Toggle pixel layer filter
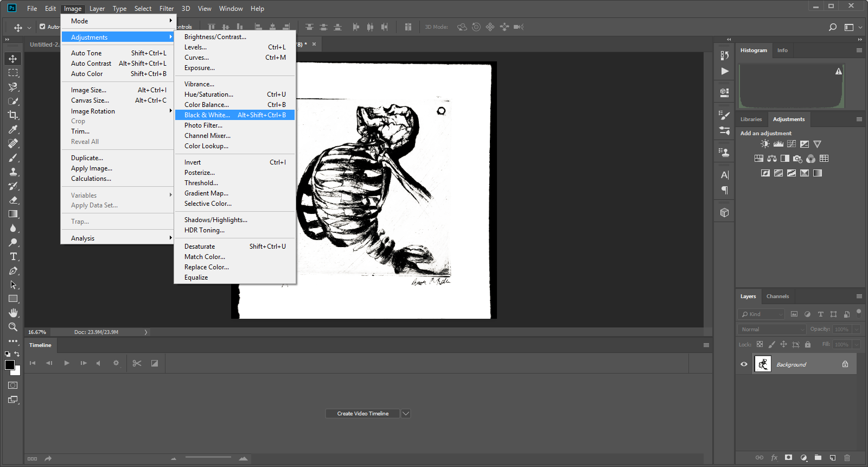868x467 pixels. pyautogui.click(x=794, y=314)
